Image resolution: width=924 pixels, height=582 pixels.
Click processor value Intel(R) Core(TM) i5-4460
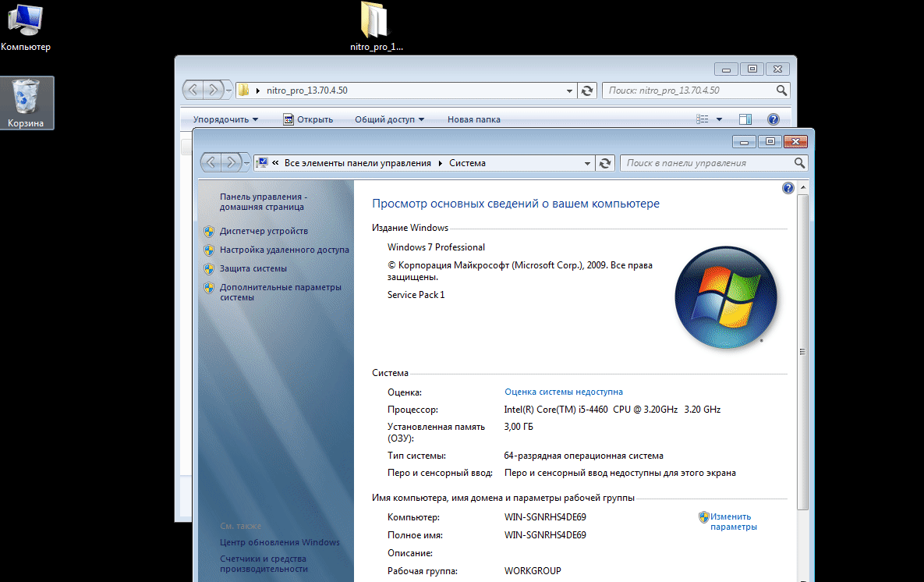pyautogui.click(x=612, y=410)
